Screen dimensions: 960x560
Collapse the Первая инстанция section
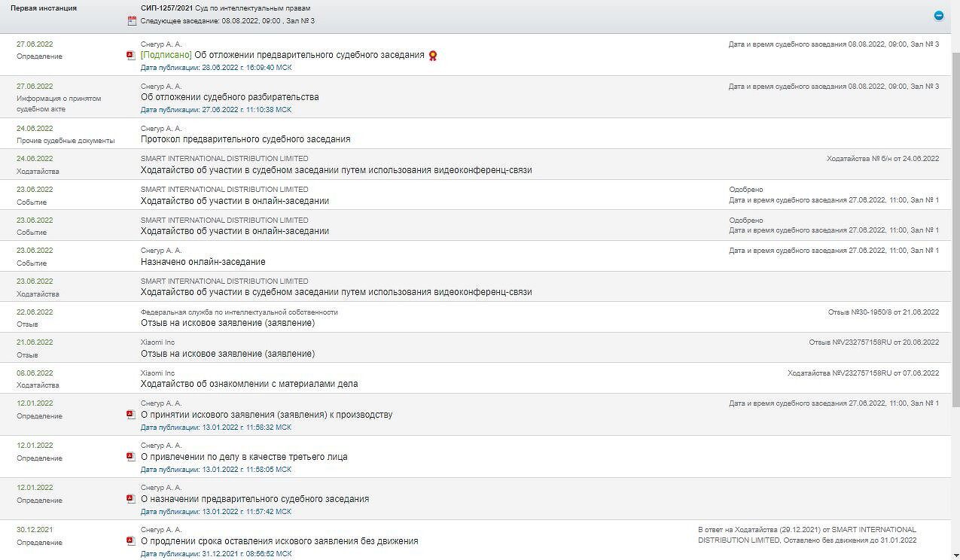pos(938,16)
